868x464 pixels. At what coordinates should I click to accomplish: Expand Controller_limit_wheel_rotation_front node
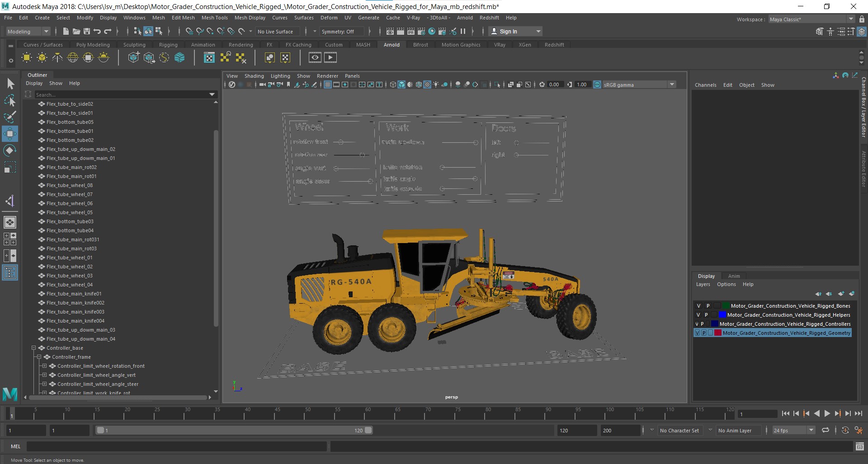[x=44, y=366]
